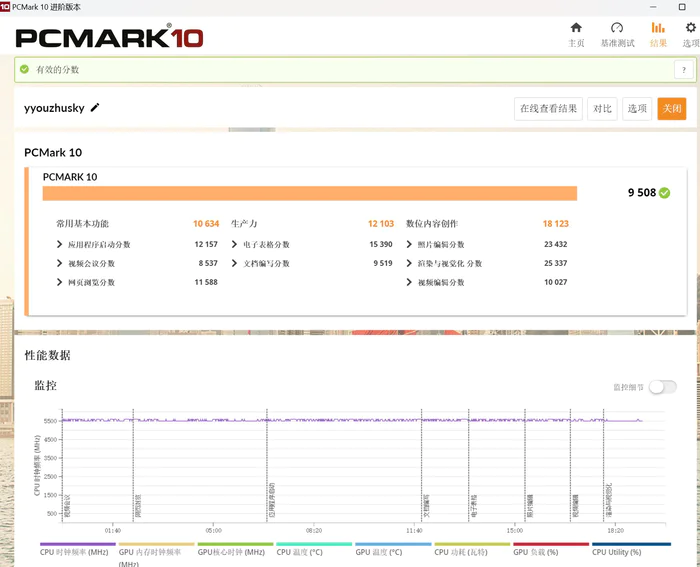
Task: Click the result name yyouzhusky
Action: point(54,108)
